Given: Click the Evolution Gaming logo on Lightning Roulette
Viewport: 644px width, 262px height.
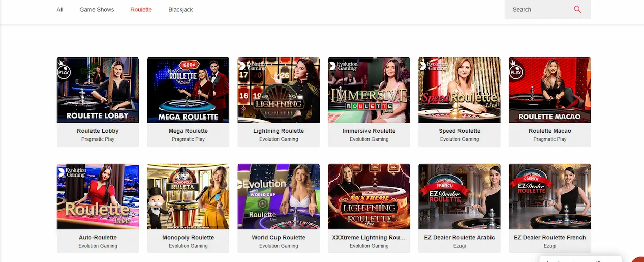Looking at the screenshot, I should pos(252,66).
